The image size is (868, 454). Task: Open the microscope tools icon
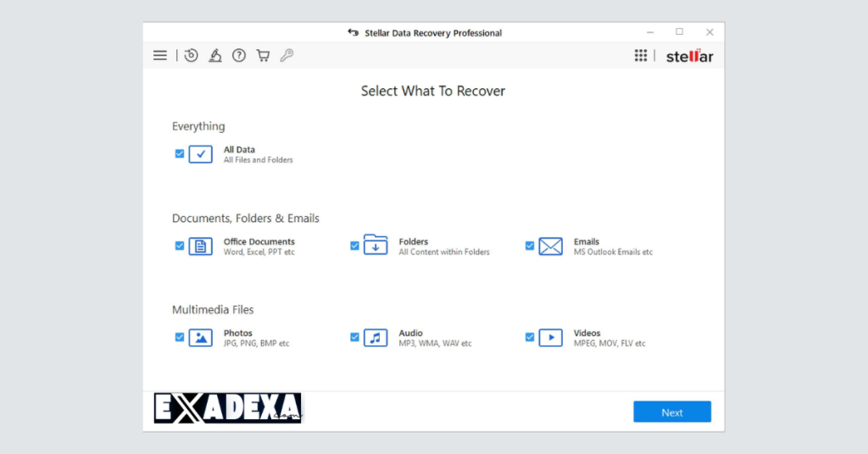pos(214,55)
